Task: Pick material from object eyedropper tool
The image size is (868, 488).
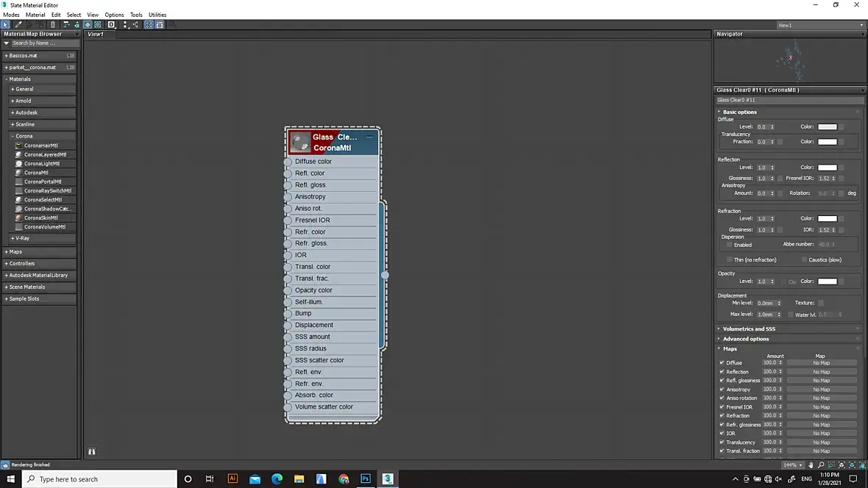Action: point(18,25)
